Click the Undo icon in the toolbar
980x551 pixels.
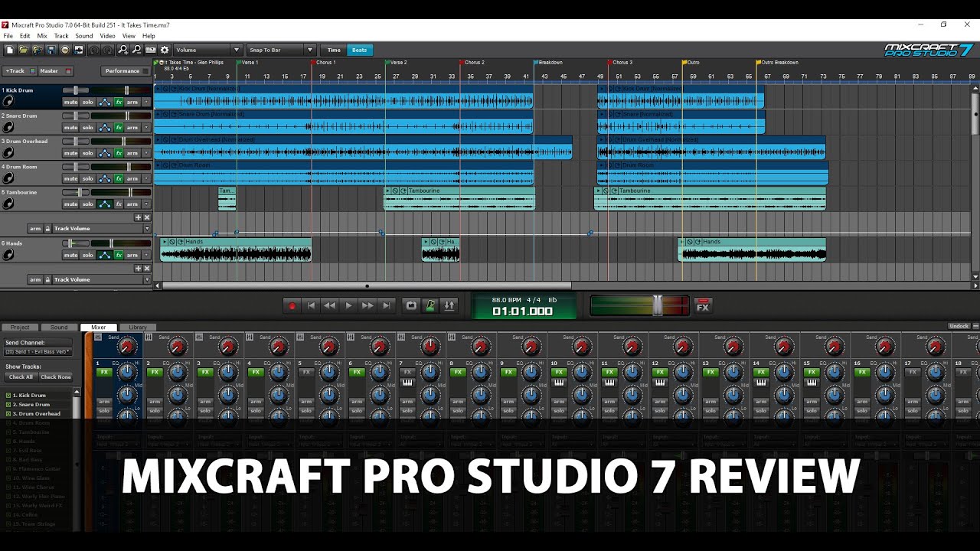94,50
